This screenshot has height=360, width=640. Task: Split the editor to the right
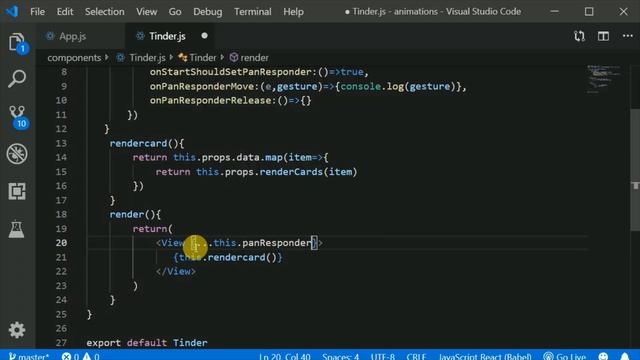pos(603,36)
